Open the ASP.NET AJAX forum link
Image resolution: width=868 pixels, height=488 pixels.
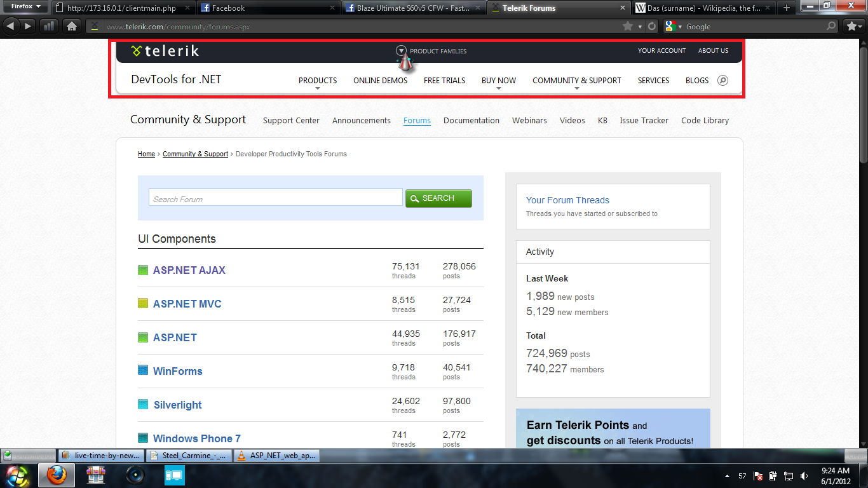189,270
